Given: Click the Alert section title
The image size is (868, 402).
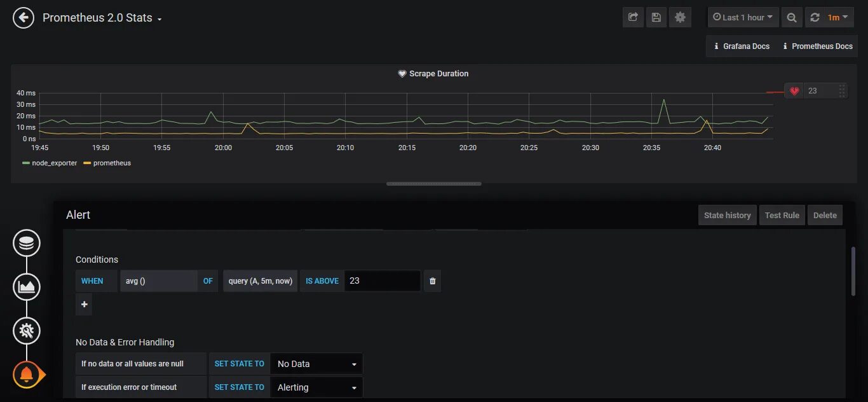Looking at the screenshot, I should point(78,215).
